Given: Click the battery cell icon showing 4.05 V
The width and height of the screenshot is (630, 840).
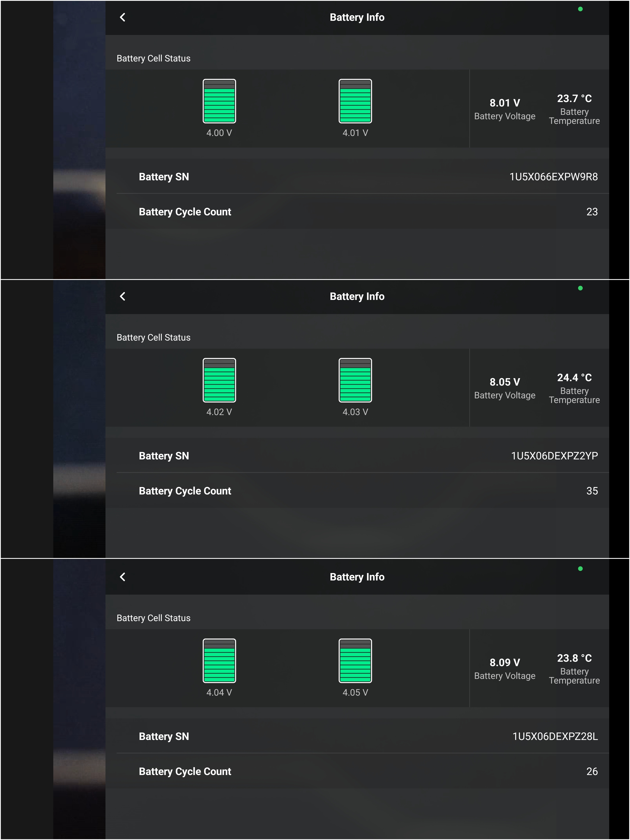Looking at the screenshot, I should pos(355,661).
